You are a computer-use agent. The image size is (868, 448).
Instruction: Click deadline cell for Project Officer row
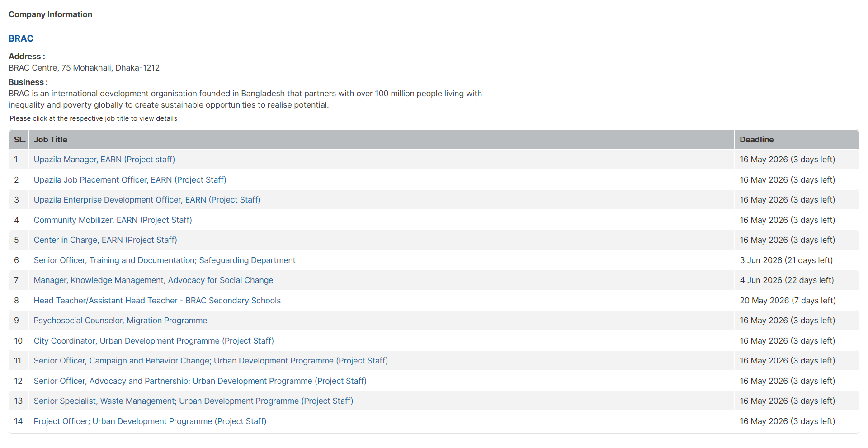coord(797,421)
